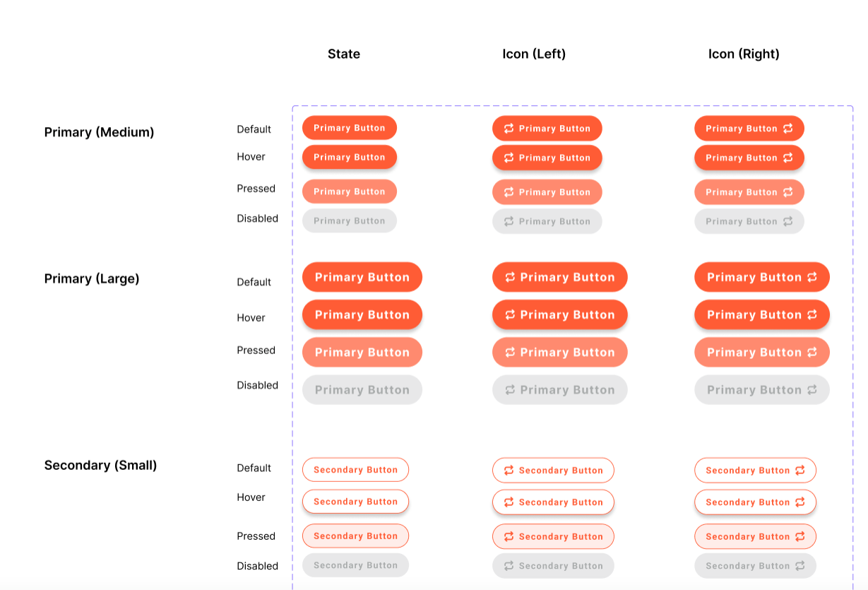This screenshot has width=868, height=590.
Task: Select the "State" column header
Action: (344, 54)
